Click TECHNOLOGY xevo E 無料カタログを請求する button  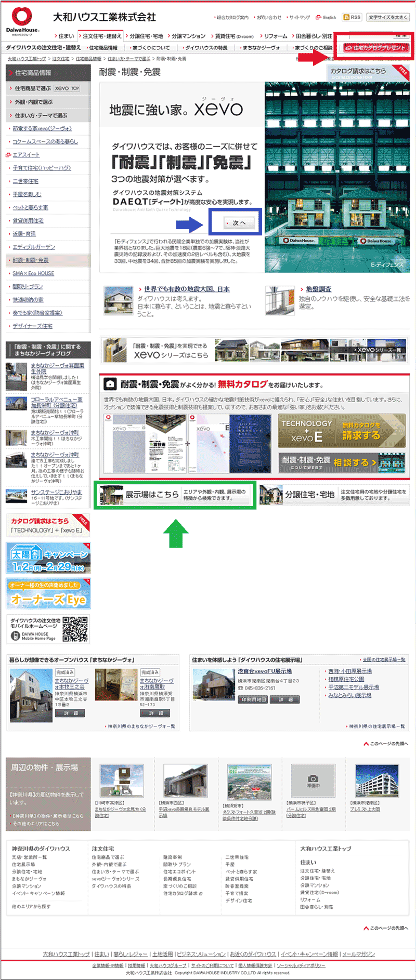tap(342, 431)
